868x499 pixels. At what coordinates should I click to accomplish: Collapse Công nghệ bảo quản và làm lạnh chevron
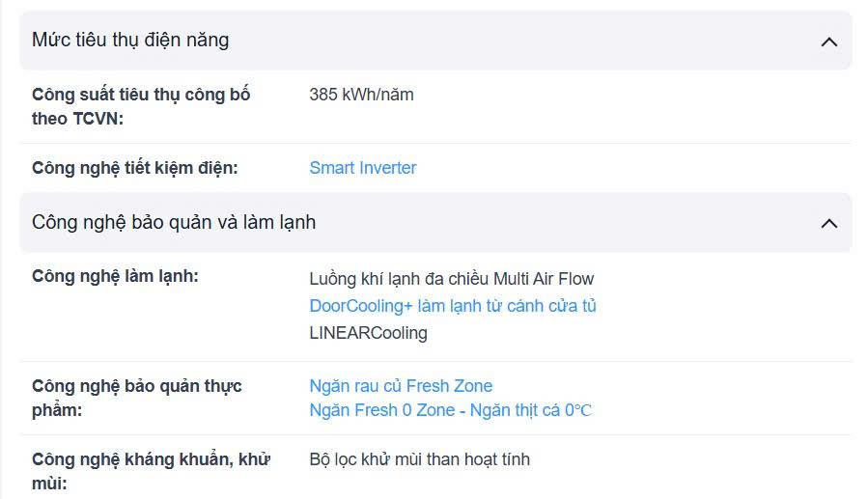pos(828,223)
